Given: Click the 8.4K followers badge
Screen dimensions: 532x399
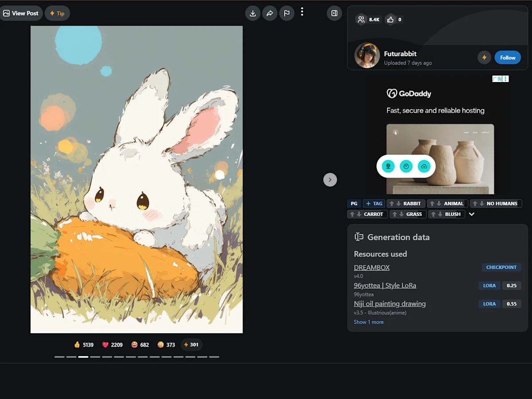Looking at the screenshot, I should click(x=369, y=20).
